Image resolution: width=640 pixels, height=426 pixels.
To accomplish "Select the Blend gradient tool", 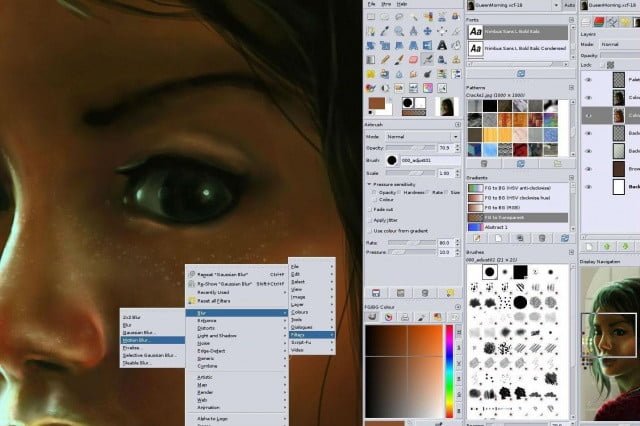I will click(371, 60).
